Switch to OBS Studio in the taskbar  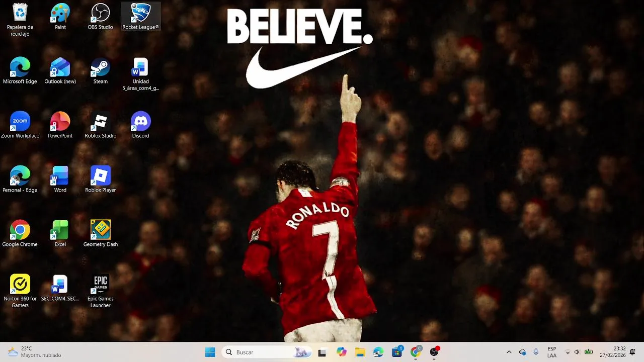[x=434, y=352]
